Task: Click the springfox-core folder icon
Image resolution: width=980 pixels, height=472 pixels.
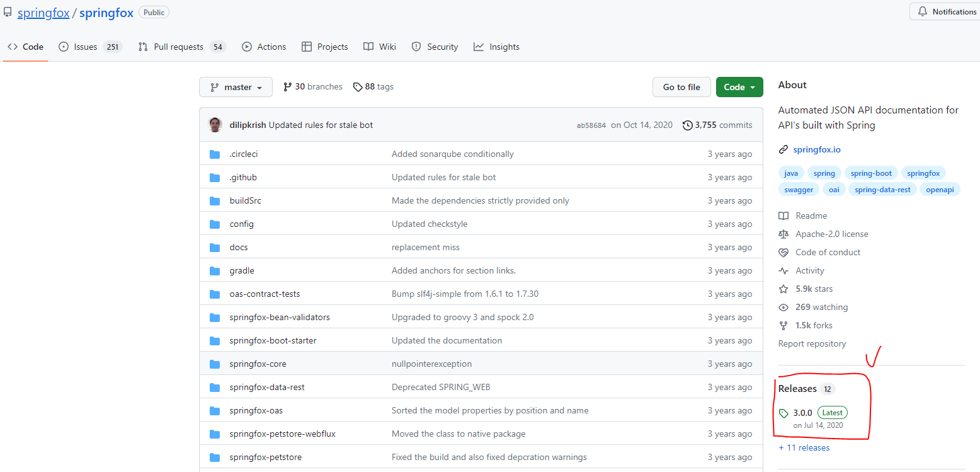Action: [x=215, y=364]
